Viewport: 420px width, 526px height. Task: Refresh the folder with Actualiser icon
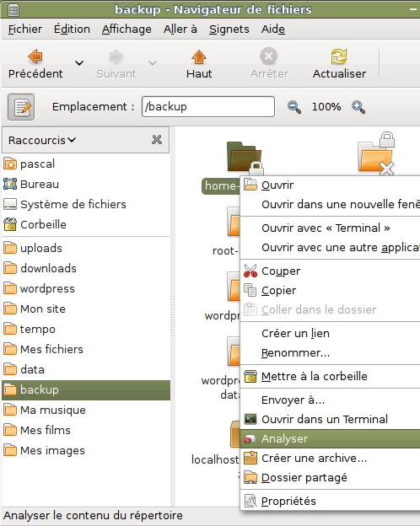coord(339,56)
